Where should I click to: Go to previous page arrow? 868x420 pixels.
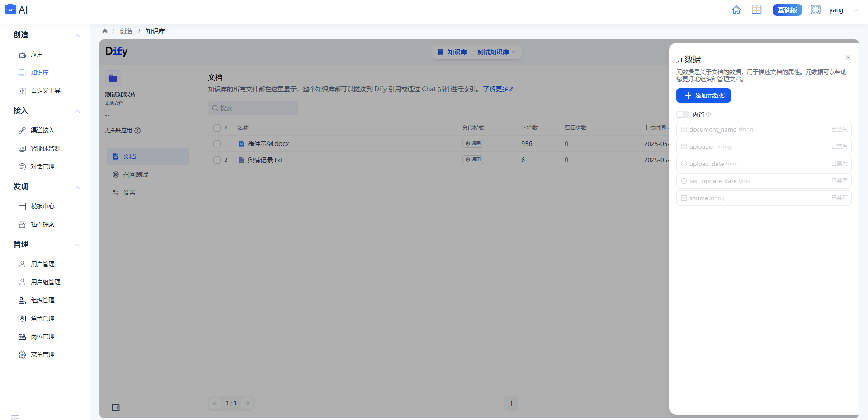(215, 403)
